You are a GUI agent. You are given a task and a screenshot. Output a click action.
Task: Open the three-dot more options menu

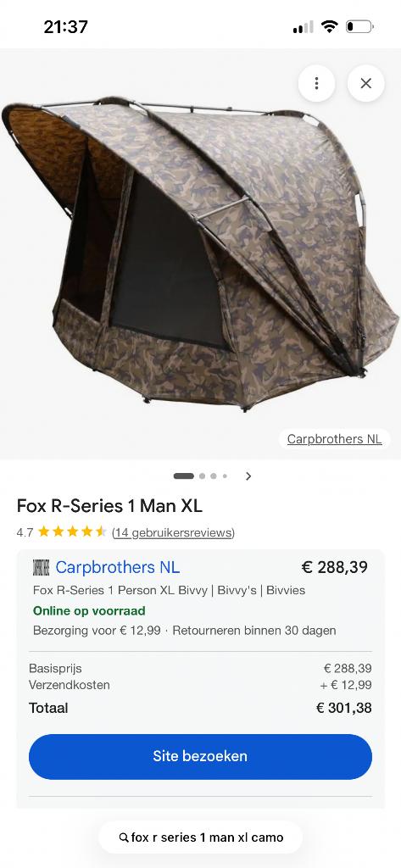tap(316, 84)
